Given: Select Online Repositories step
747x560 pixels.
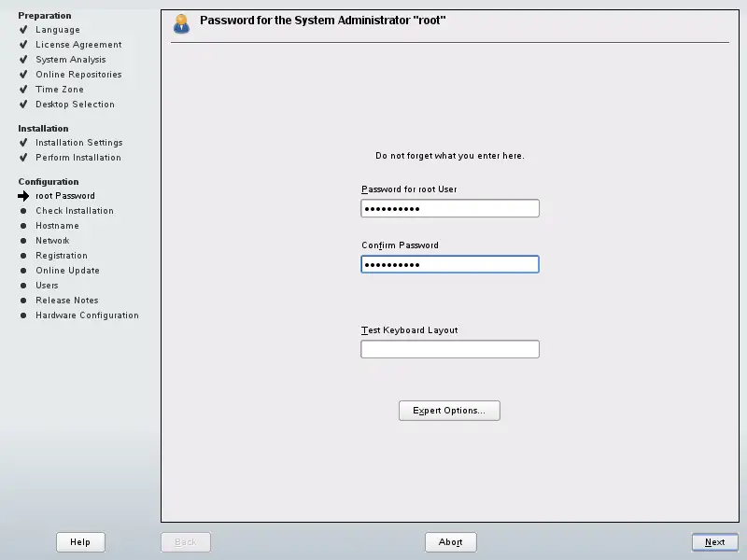Looking at the screenshot, I should (x=78, y=75).
